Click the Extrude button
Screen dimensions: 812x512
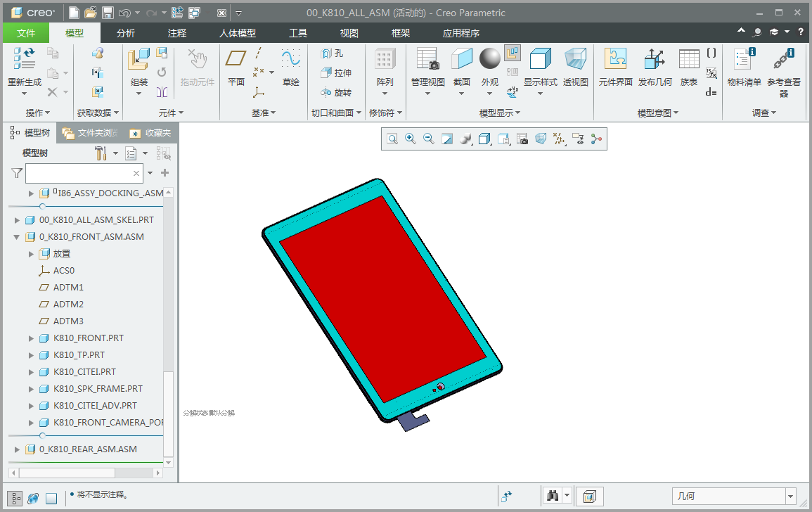point(336,73)
